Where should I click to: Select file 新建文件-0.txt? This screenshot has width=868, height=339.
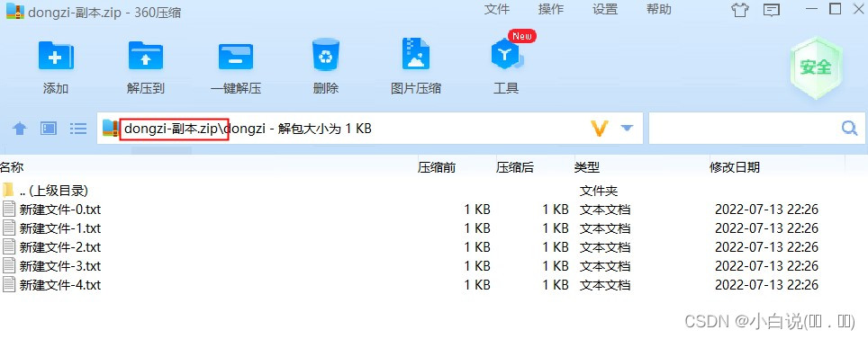[x=434, y=210]
